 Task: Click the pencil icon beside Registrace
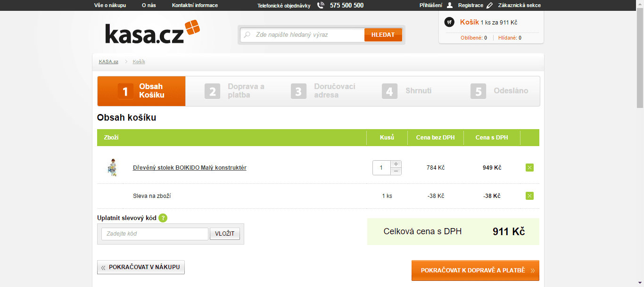coord(489,5)
